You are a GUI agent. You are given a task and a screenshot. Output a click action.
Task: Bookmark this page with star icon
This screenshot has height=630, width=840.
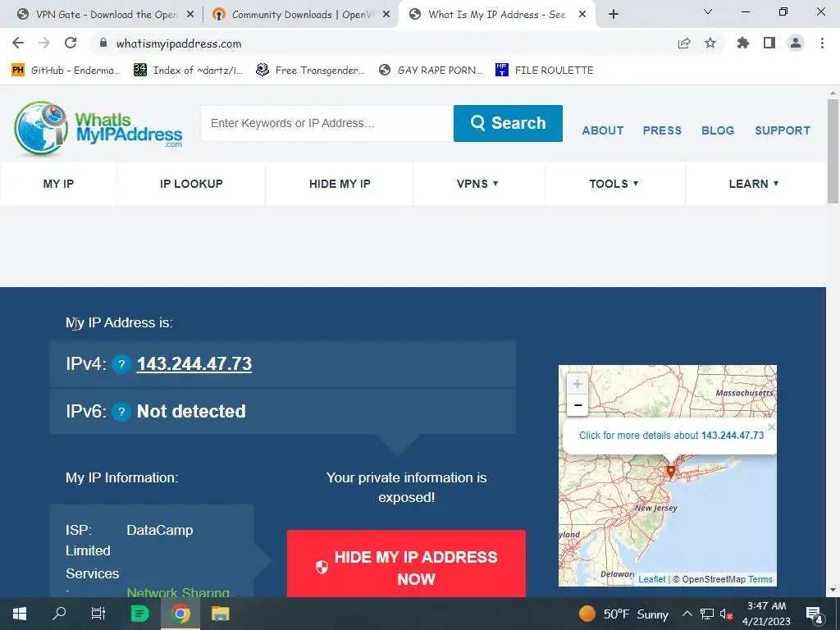(710, 43)
